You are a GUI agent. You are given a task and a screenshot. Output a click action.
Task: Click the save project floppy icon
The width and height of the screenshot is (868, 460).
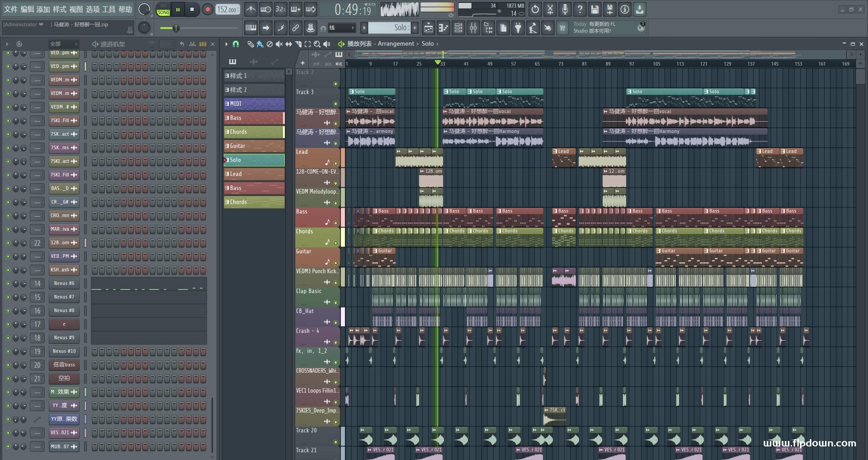595,9
